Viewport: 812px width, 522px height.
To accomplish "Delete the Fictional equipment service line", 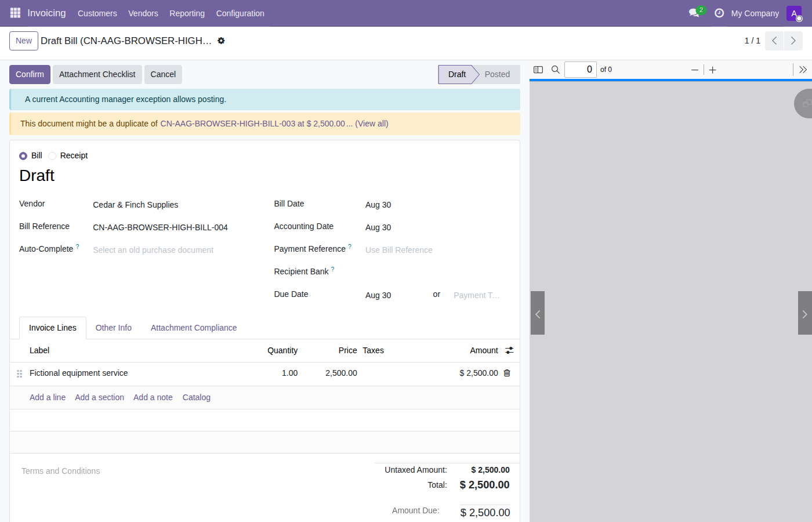I will pos(507,373).
